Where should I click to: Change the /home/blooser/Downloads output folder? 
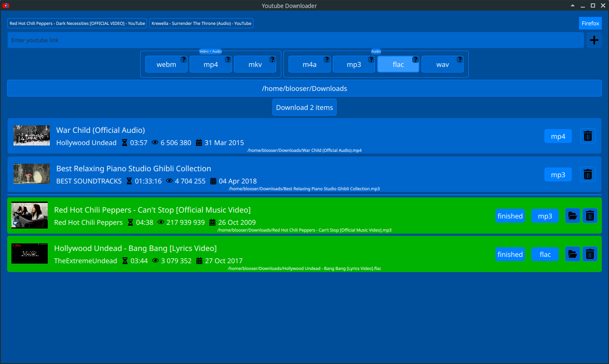(x=304, y=89)
